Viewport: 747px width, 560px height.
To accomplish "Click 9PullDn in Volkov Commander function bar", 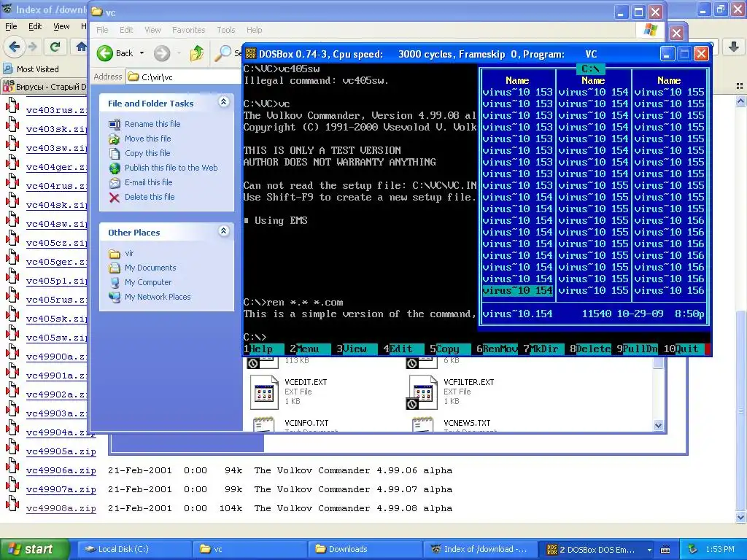I will coord(637,349).
